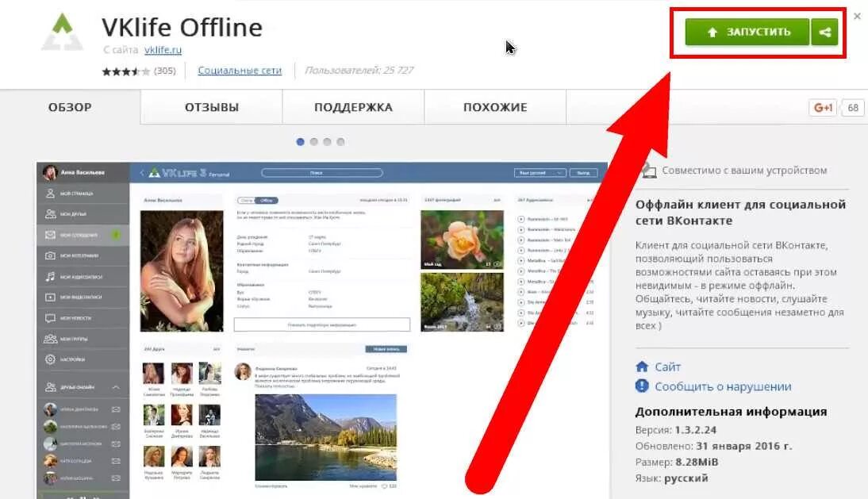Click the version value 1.3.2.24

click(x=695, y=430)
